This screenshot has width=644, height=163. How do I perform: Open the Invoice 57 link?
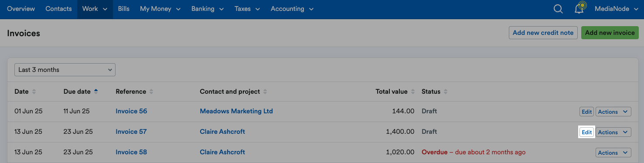[x=131, y=132]
